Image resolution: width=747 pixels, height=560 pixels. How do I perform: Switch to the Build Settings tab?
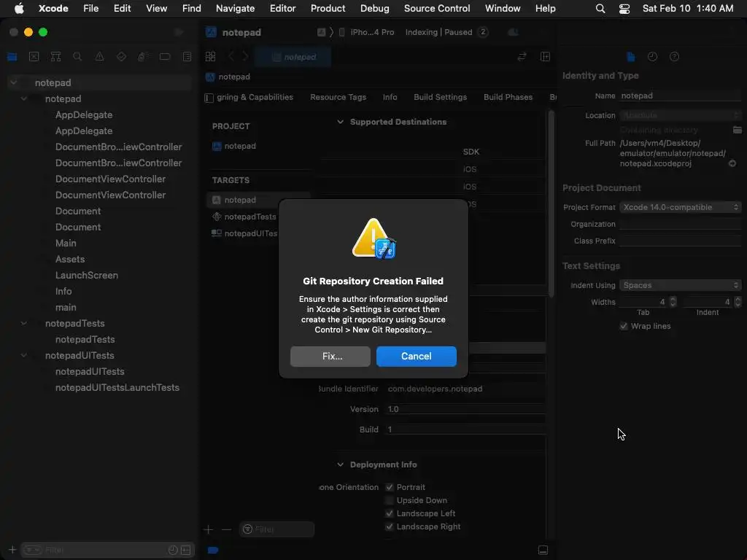pos(440,97)
